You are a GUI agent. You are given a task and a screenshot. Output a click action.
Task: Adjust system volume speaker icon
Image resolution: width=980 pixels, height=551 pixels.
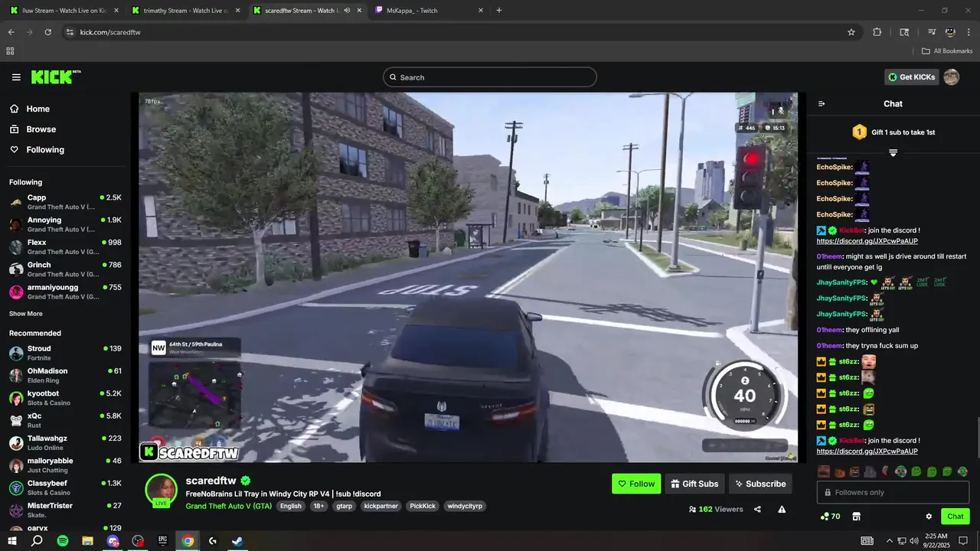pyautogui.click(x=914, y=541)
